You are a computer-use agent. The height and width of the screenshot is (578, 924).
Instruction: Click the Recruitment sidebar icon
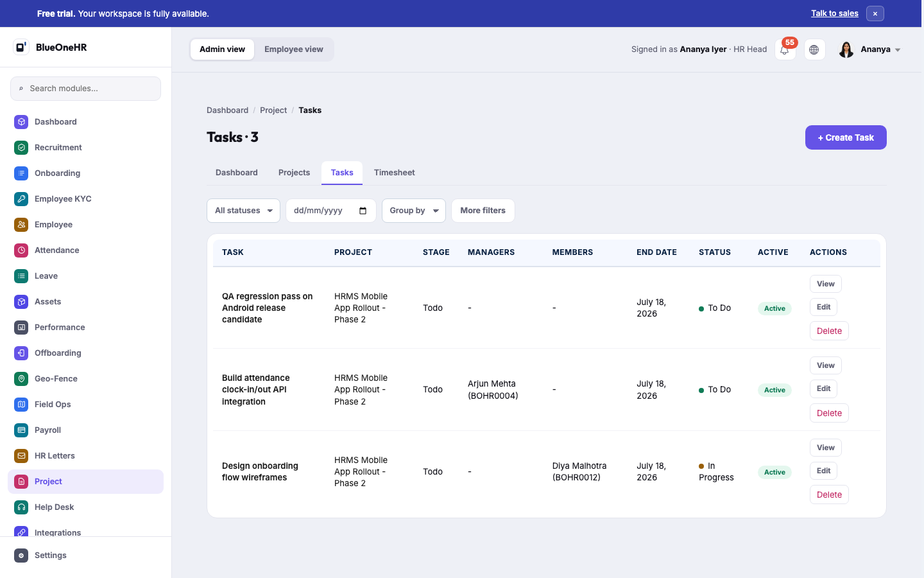(x=21, y=148)
